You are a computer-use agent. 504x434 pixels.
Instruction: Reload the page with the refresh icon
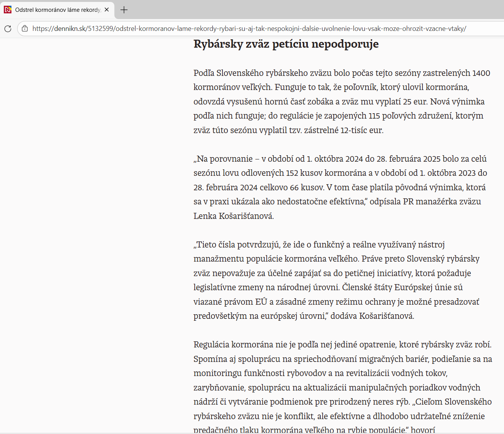point(8,29)
